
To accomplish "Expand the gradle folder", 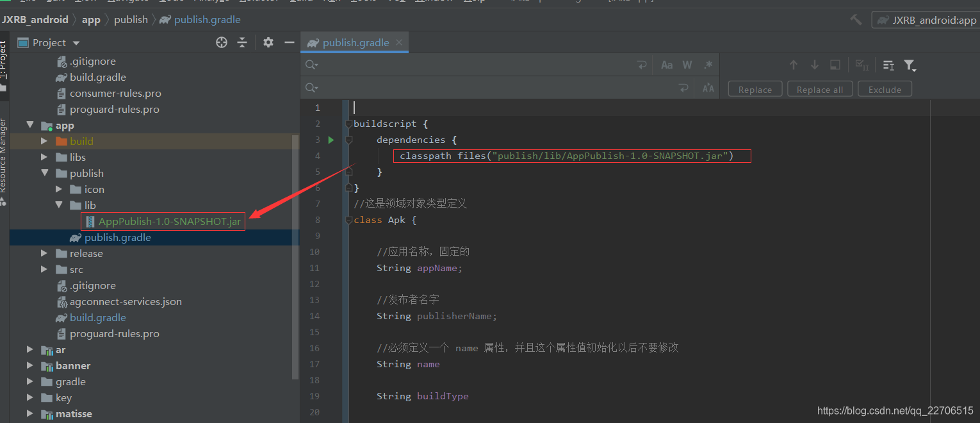I will coord(29,381).
